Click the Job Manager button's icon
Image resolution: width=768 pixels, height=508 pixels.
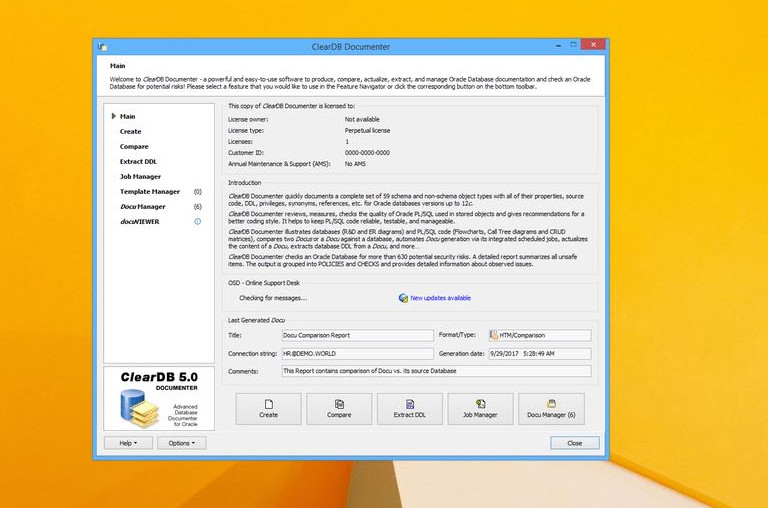coord(480,404)
